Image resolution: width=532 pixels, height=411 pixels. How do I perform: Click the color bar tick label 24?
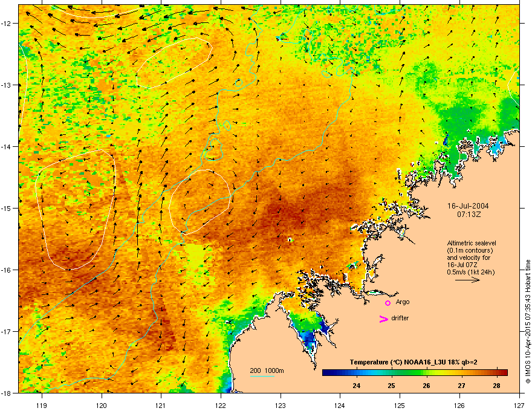[356, 386]
